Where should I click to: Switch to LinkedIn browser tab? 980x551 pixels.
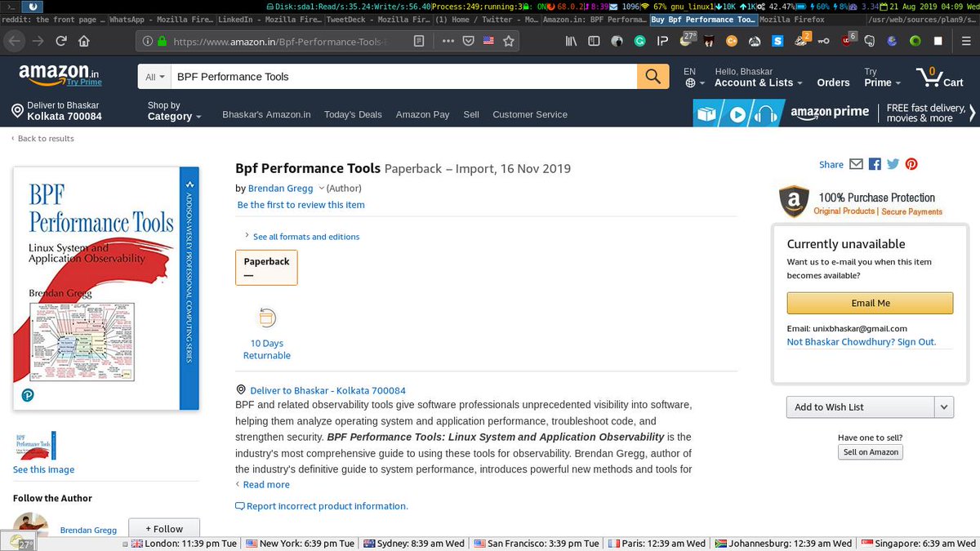pyautogui.click(x=269, y=19)
